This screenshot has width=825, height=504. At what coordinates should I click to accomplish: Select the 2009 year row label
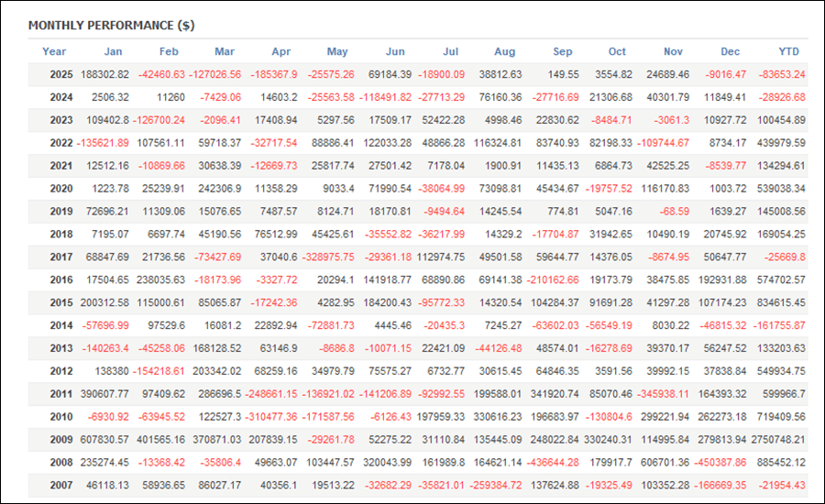click(x=60, y=441)
